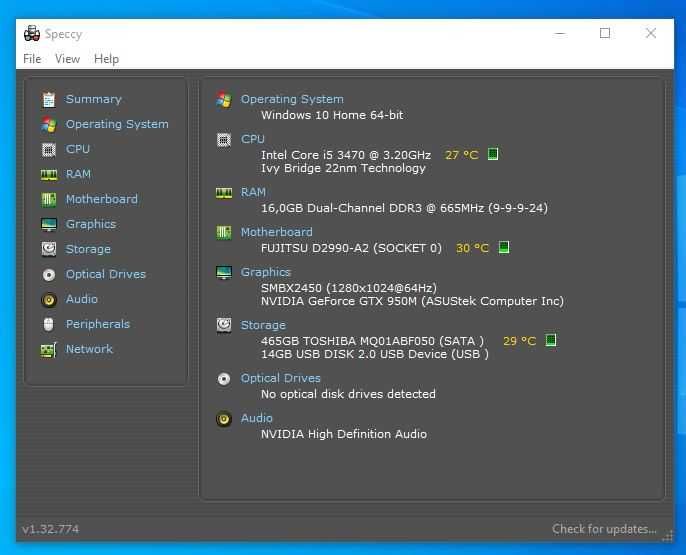Click the Intel Core i5 3470 text
The image size is (686, 555).
[x=346, y=155]
